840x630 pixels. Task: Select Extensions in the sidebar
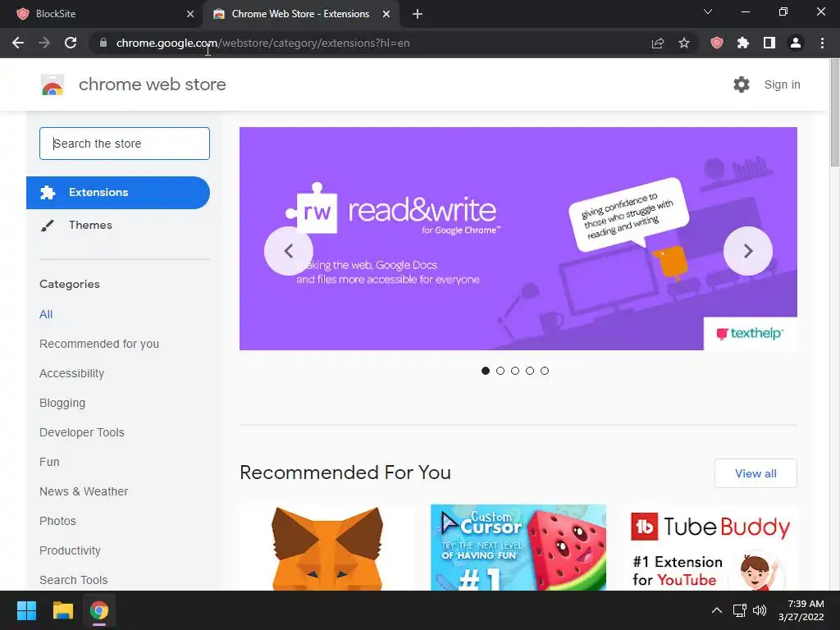(118, 192)
